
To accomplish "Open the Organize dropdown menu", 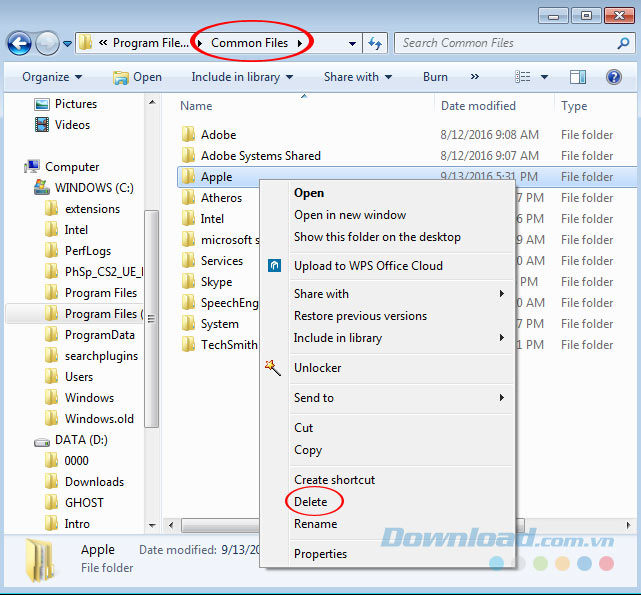I will 52,77.
